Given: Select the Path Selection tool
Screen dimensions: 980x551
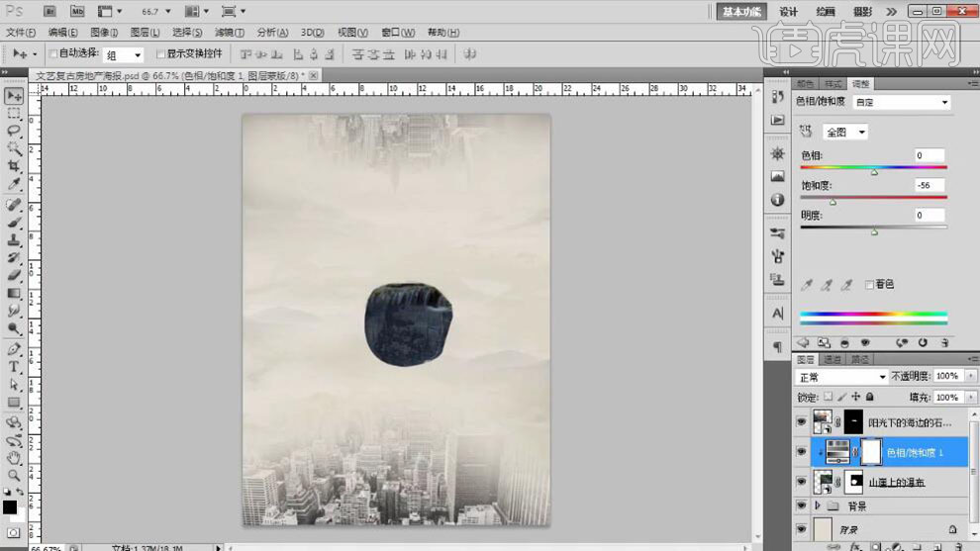Looking at the screenshot, I should (x=14, y=385).
